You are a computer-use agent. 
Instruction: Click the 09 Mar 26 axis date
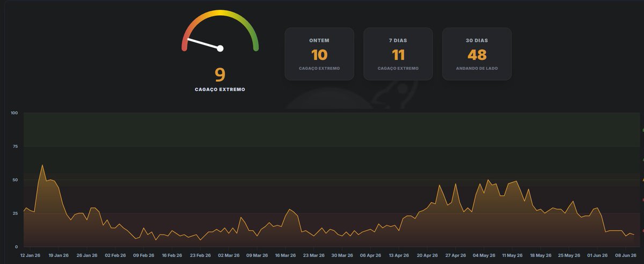257,255
